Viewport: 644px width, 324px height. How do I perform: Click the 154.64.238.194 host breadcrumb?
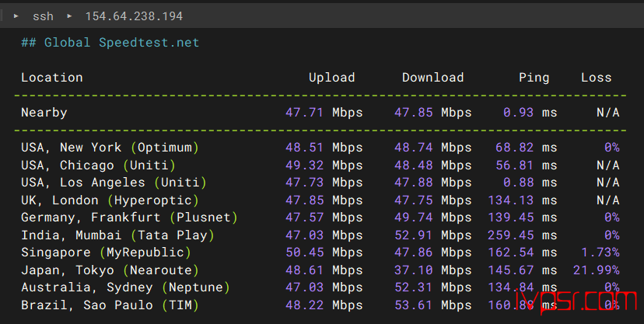click(x=134, y=16)
